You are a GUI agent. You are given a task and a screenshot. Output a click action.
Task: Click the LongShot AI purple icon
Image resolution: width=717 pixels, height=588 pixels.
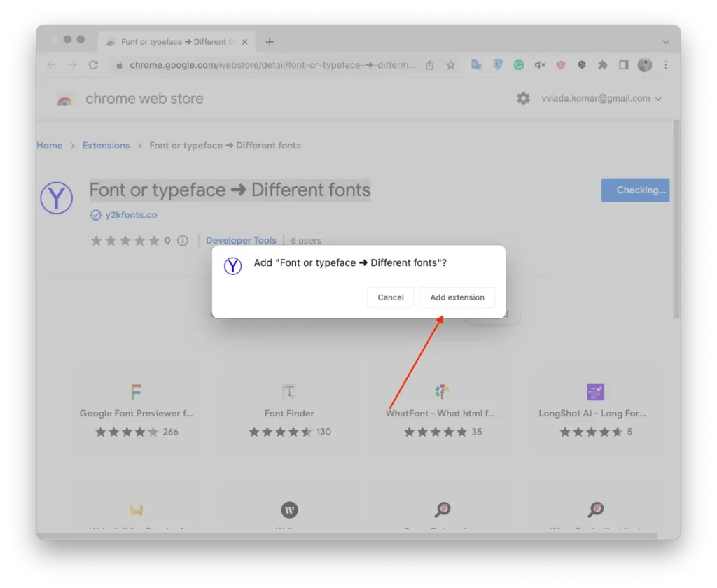(596, 392)
